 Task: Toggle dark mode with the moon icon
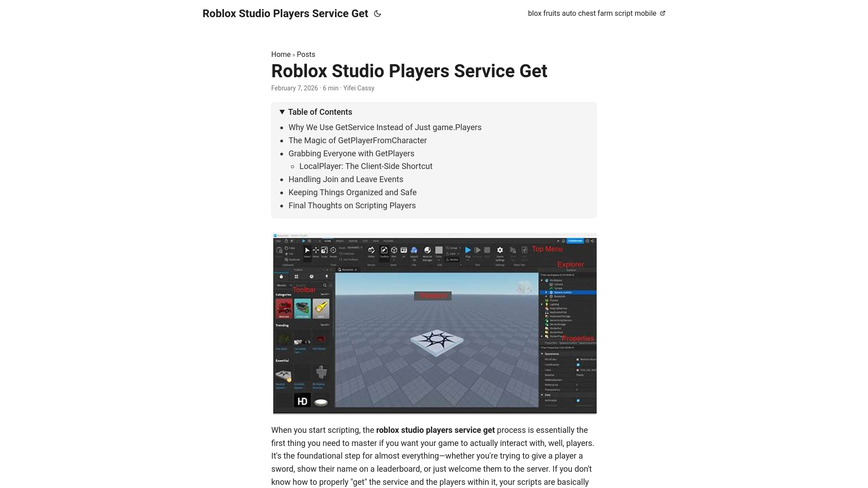coord(377,14)
